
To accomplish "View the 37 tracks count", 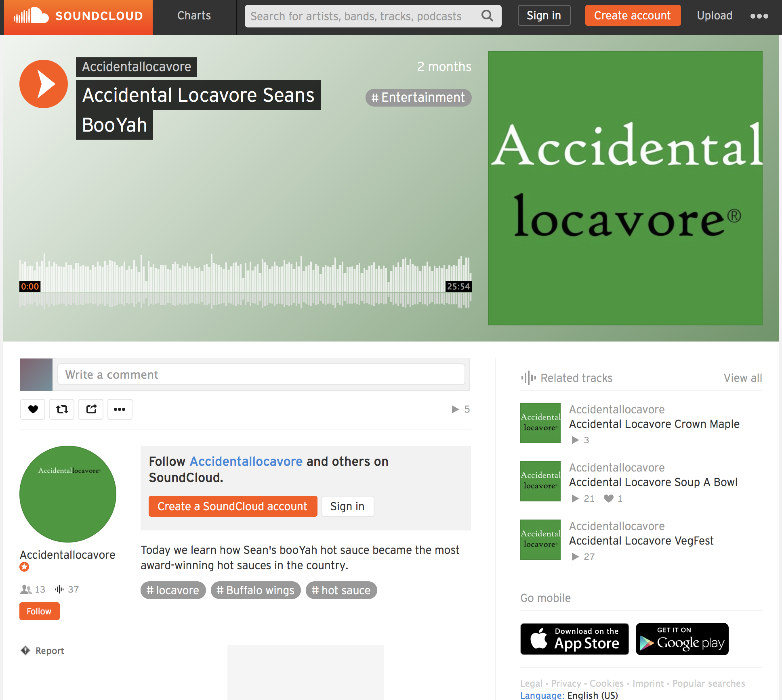I will click(x=67, y=589).
